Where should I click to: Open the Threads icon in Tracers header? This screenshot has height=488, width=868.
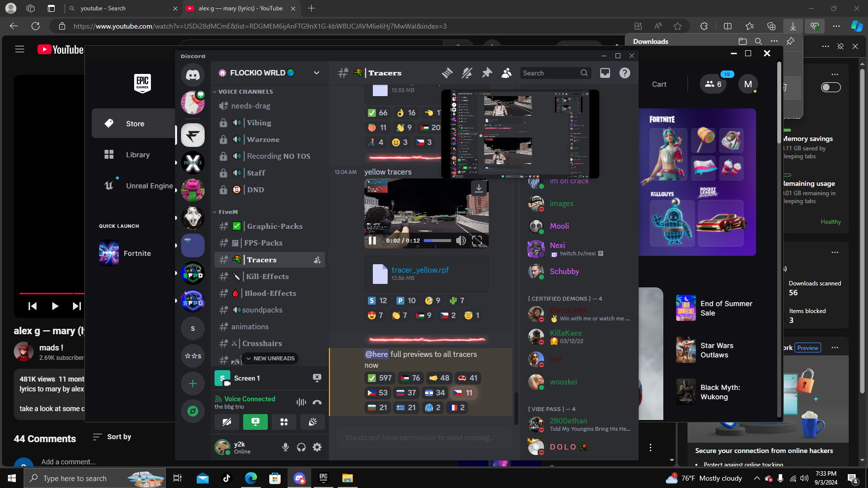point(447,73)
